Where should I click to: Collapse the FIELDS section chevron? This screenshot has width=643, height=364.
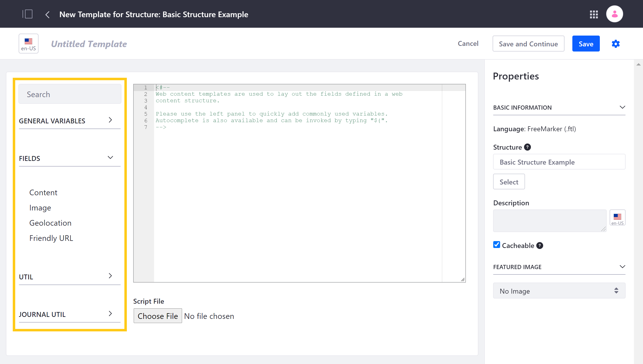(110, 157)
